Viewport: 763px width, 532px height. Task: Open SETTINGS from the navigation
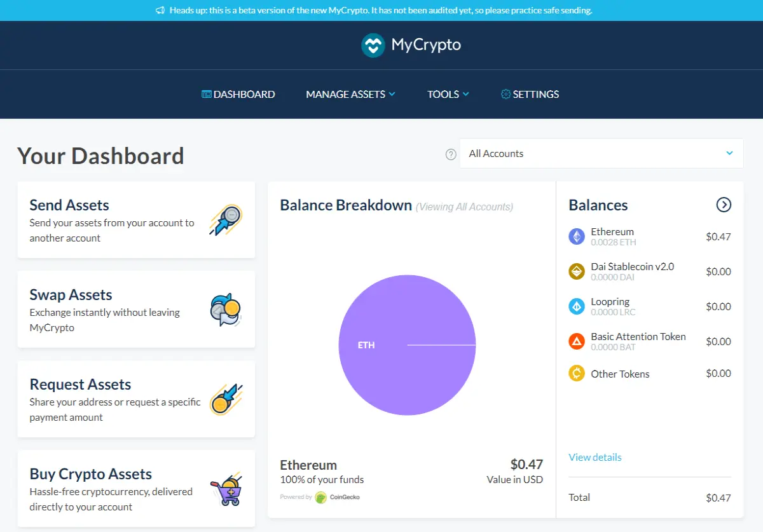[530, 94]
